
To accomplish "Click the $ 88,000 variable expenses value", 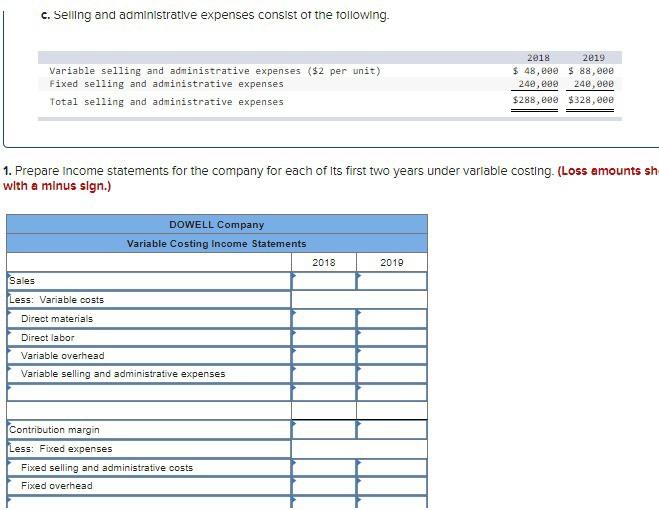I will pos(591,71).
